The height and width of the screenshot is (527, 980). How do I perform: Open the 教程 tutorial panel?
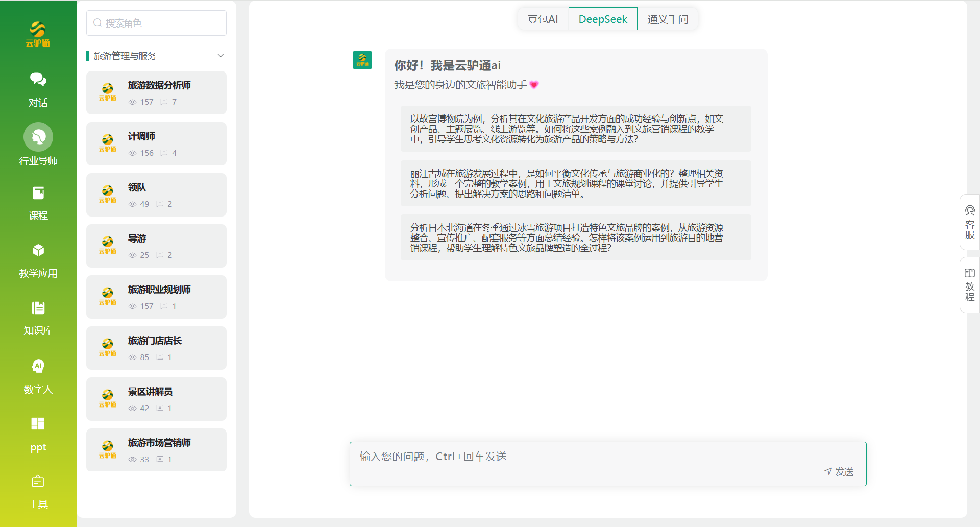tap(970, 284)
